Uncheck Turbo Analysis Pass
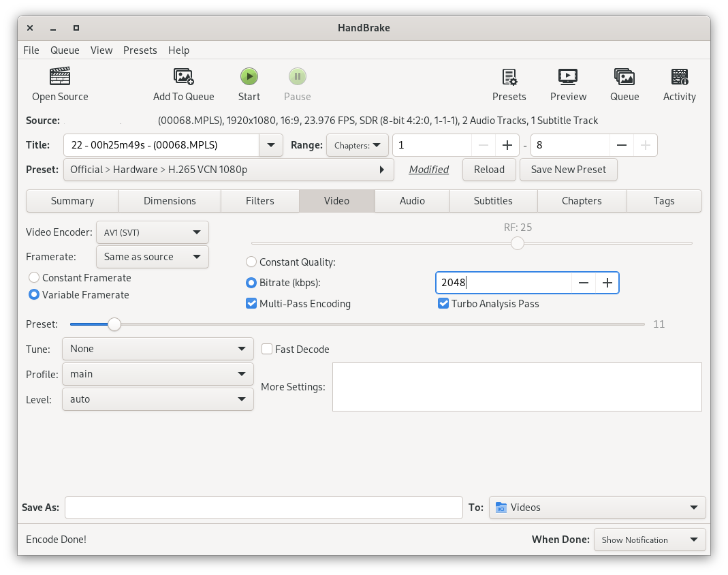728x575 pixels. [x=443, y=304]
